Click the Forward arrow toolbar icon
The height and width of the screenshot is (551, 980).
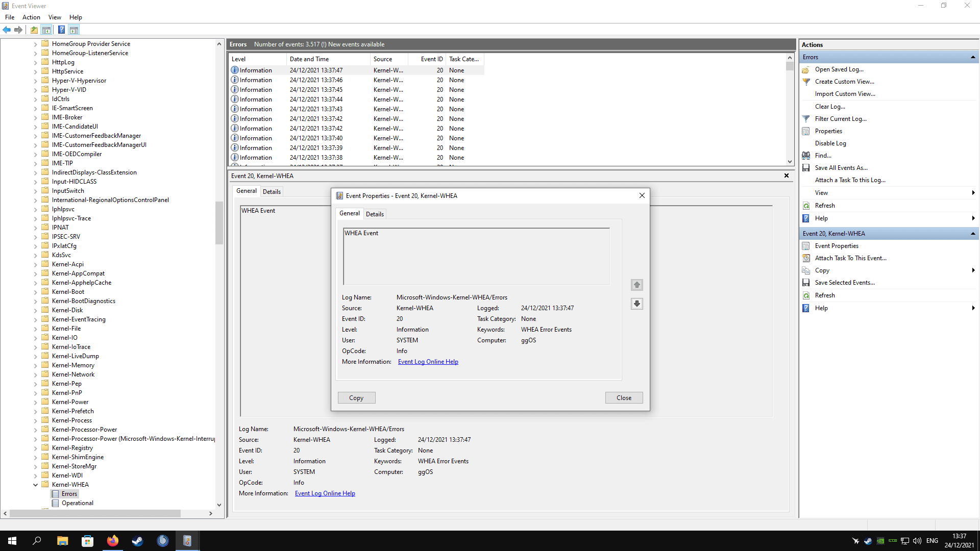[18, 30]
